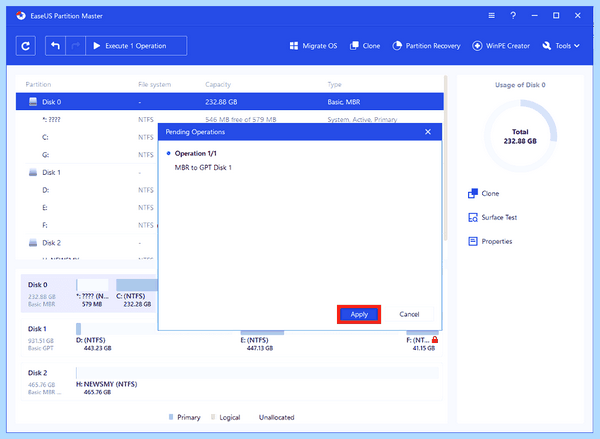This screenshot has width=600, height=439.
Task: Click Clone in the right side panel
Action: pos(484,194)
